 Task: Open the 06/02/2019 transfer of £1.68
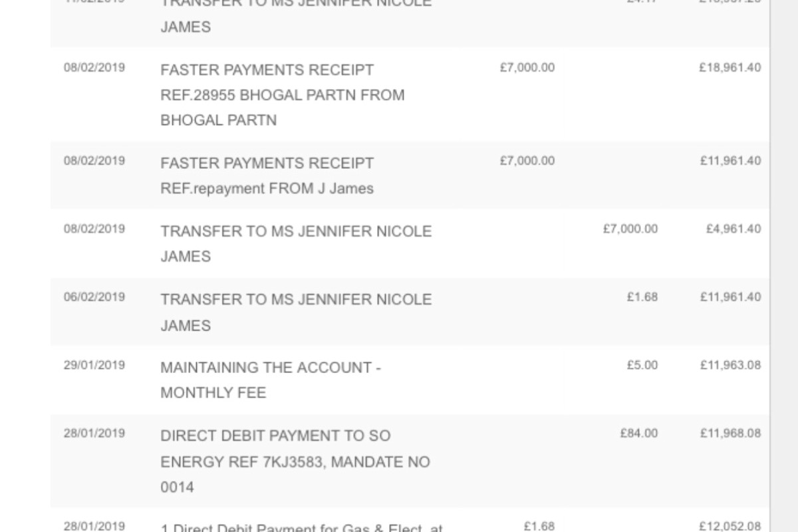click(410, 312)
